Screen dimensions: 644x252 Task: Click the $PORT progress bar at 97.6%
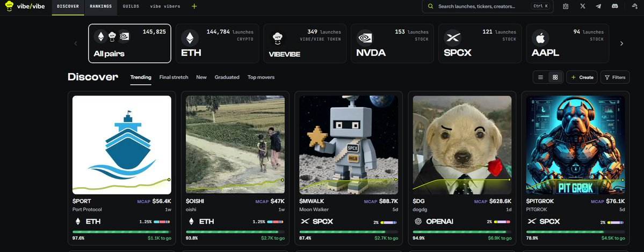[x=122, y=232]
